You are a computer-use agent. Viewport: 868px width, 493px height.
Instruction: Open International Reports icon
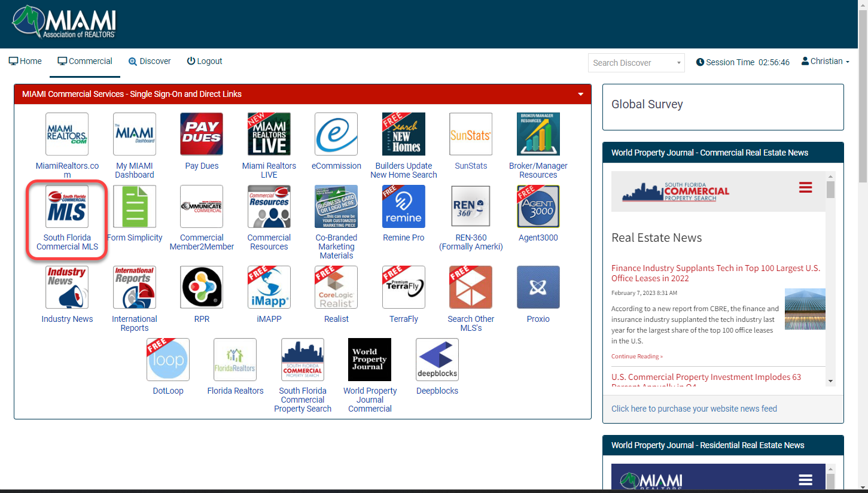click(135, 287)
